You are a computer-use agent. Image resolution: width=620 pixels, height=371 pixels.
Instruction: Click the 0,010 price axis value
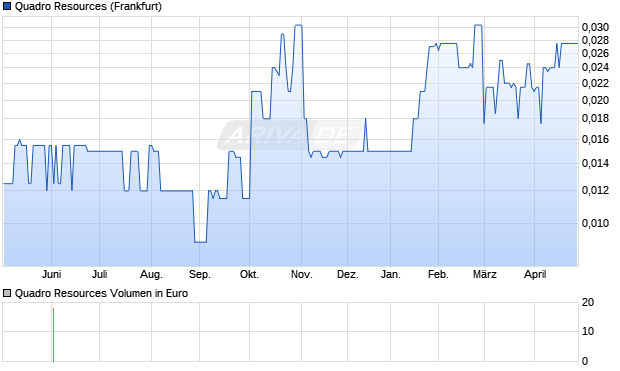(x=595, y=223)
